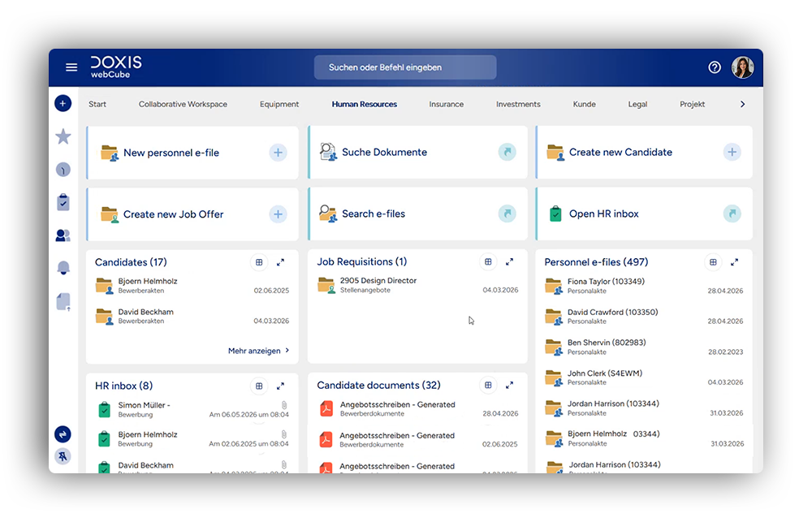The image size is (812, 522).
Task: Click arrow on Suche Dokumente tile
Action: click(x=507, y=153)
